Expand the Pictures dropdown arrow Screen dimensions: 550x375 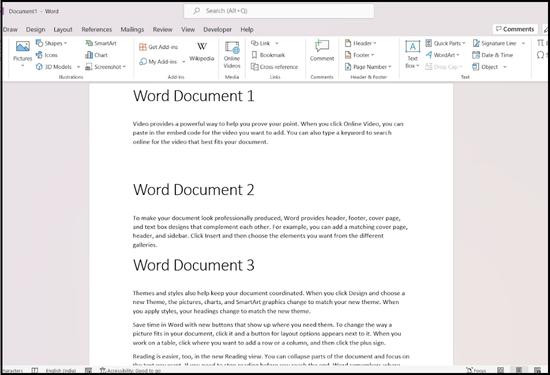[22, 66]
